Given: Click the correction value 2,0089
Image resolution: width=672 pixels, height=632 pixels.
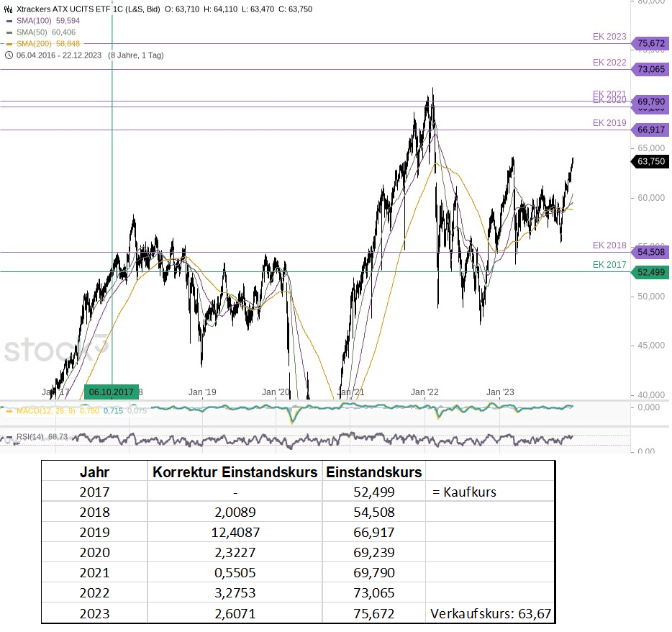Looking at the screenshot, I should click(235, 512).
